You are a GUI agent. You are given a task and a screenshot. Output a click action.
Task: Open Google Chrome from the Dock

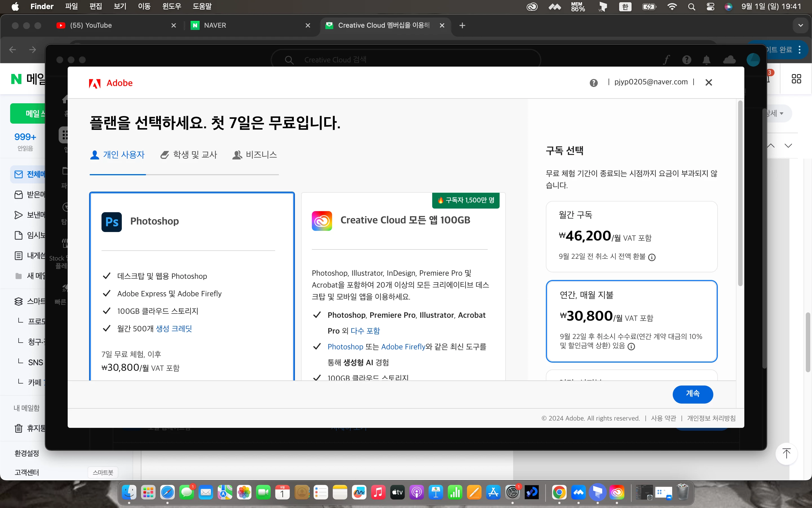tap(559, 492)
